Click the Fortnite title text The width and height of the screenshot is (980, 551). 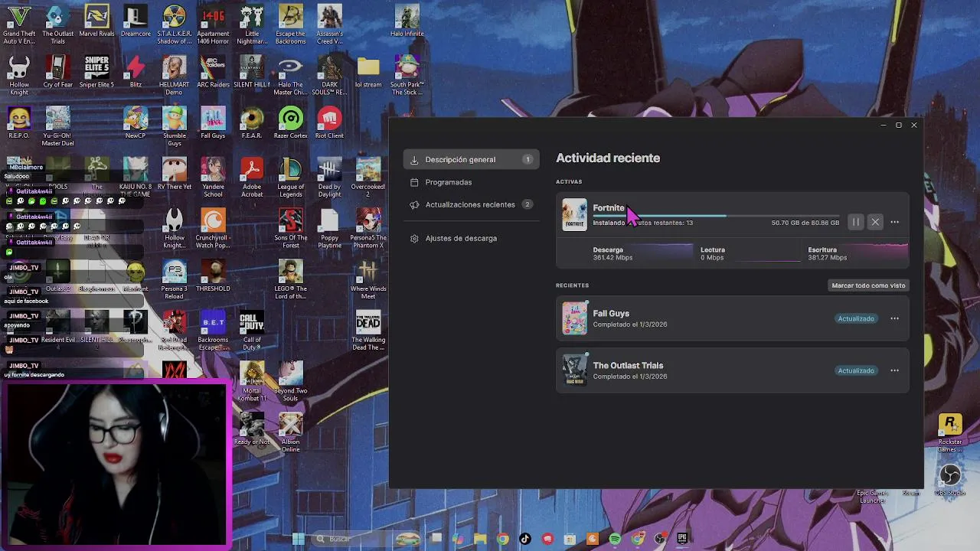[x=609, y=207]
